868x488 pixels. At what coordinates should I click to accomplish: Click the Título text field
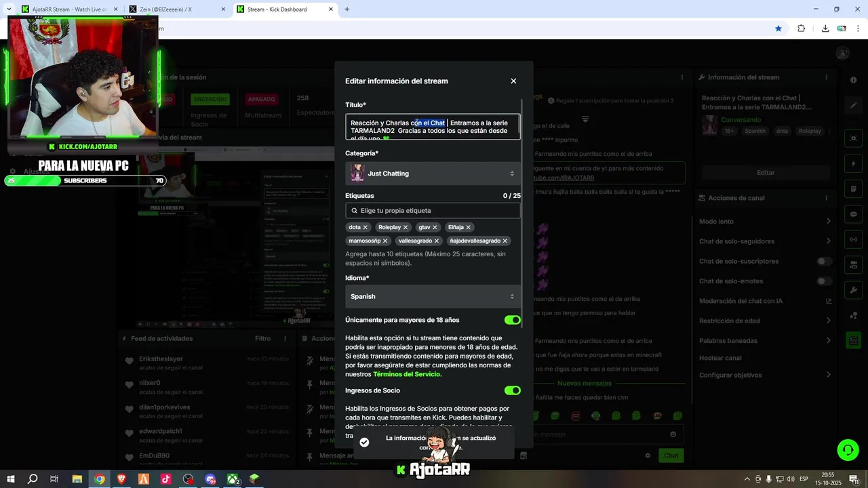(x=433, y=127)
